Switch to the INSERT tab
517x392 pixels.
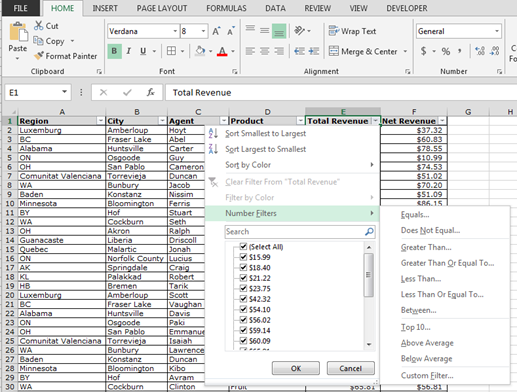[105, 8]
